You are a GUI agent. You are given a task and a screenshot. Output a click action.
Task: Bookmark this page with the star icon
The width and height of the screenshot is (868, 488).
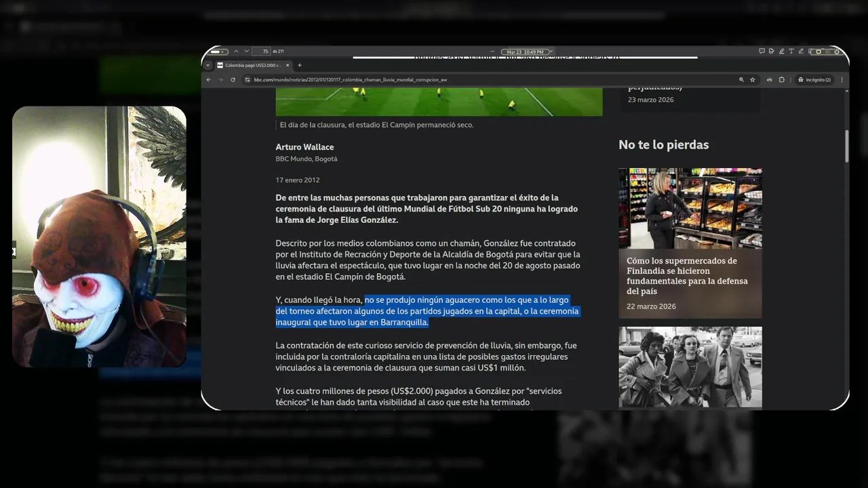752,79
